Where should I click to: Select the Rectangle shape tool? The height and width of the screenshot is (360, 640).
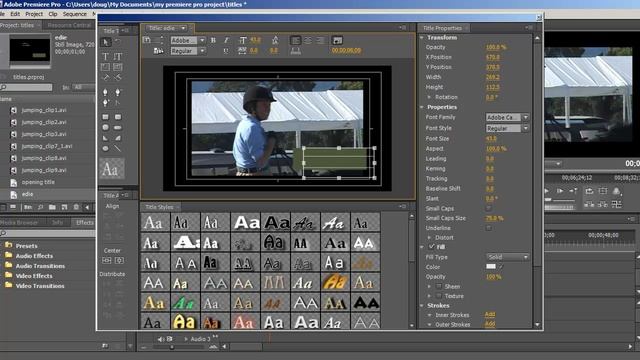tap(105, 117)
